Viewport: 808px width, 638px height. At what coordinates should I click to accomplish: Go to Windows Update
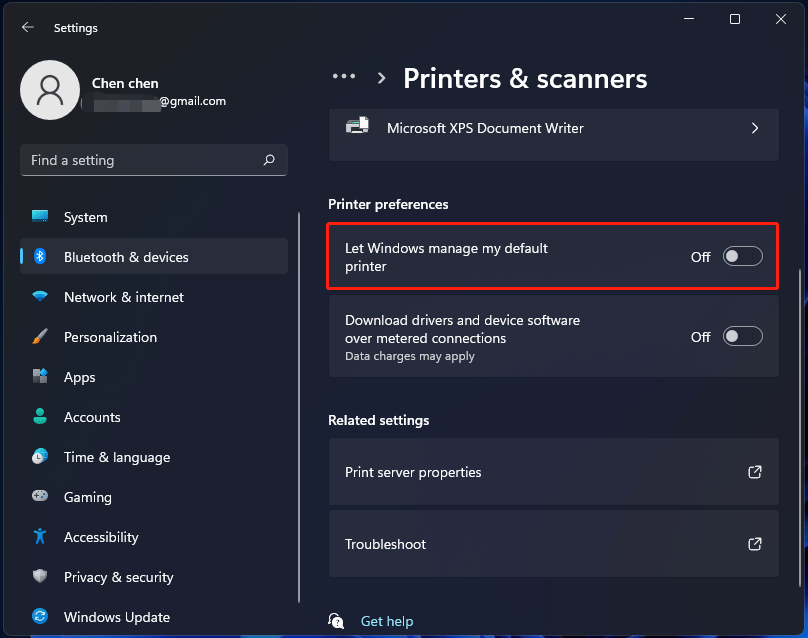114,617
